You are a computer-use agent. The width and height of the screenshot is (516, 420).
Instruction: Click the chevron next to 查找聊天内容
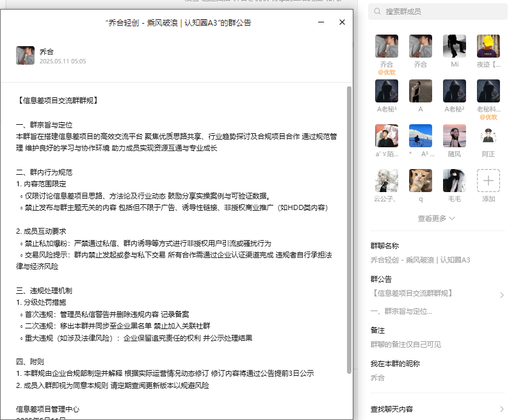(x=502, y=409)
